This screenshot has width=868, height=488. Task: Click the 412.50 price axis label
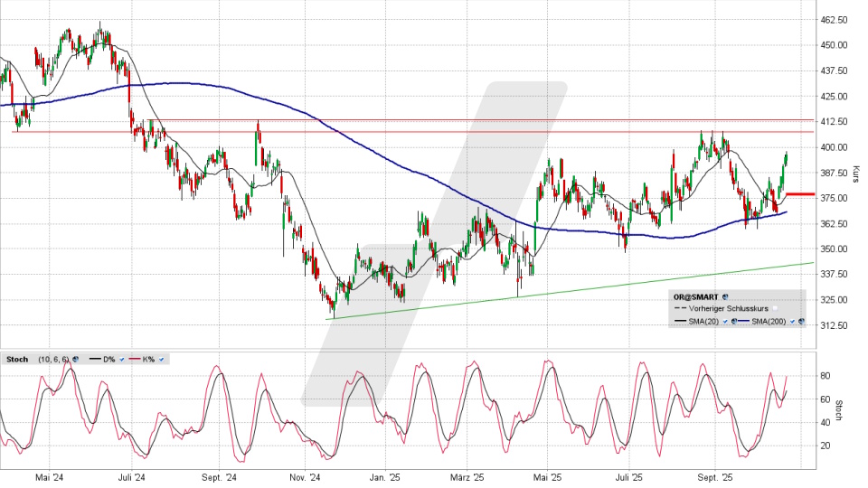[832, 121]
